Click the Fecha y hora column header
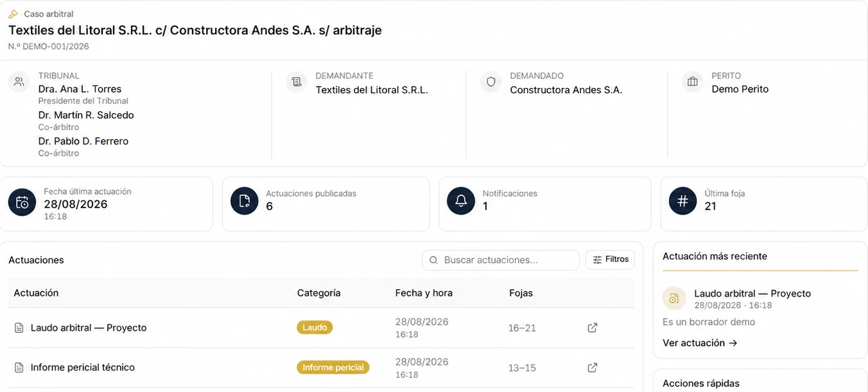The width and height of the screenshot is (868, 392). point(424,293)
